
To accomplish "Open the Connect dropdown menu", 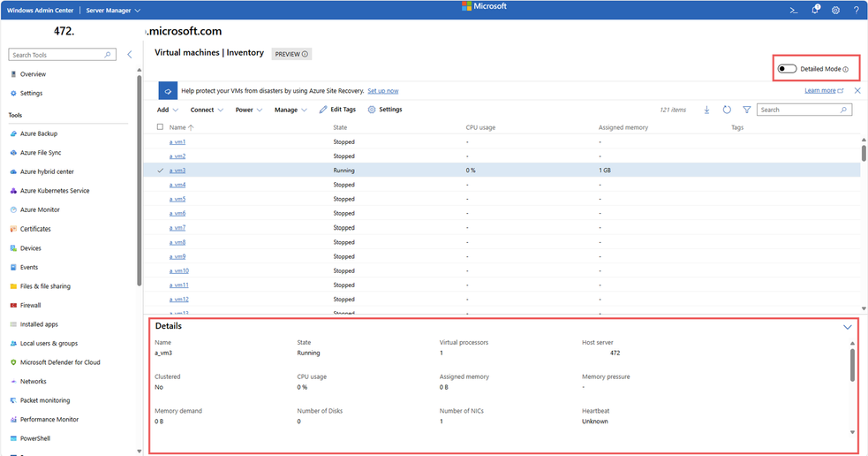I will click(x=207, y=110).
